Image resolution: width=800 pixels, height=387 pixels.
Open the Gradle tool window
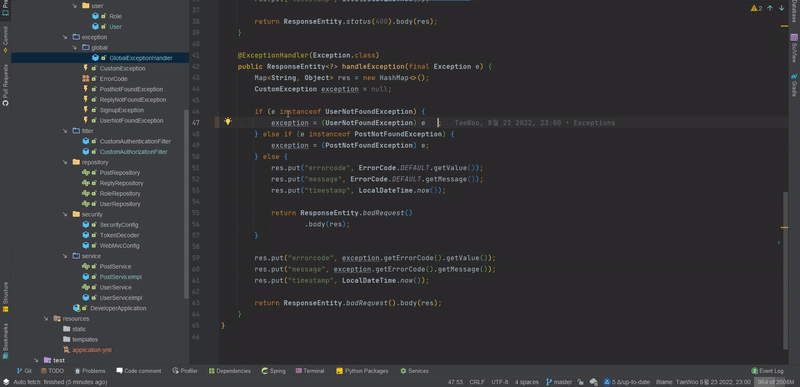pyautogui.click(x=794, y=85)
